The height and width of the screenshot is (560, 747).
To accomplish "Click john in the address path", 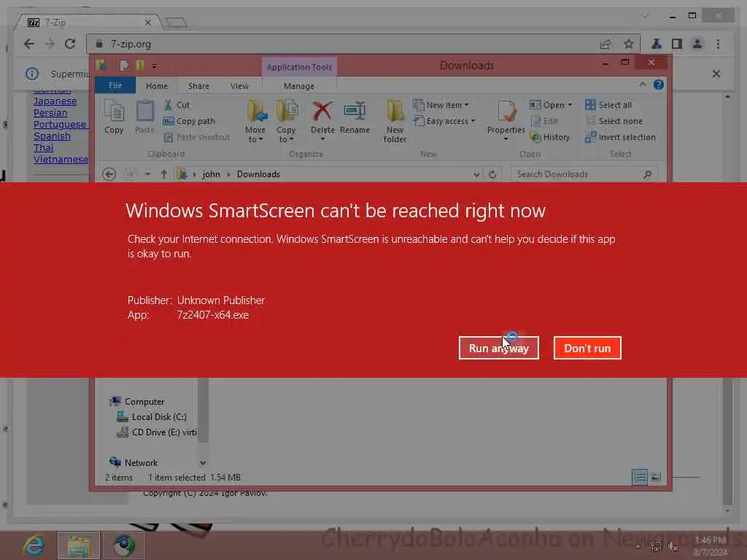I will [x=211, y=174].
